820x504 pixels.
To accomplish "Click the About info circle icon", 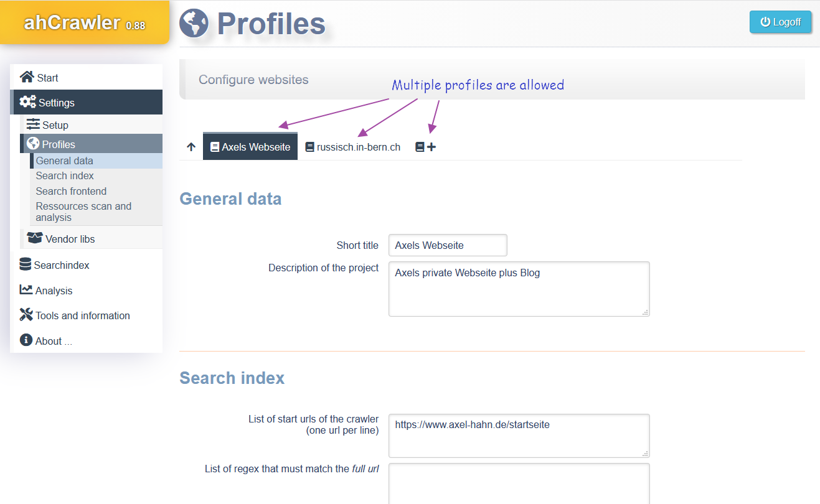I will click(26, 340).
